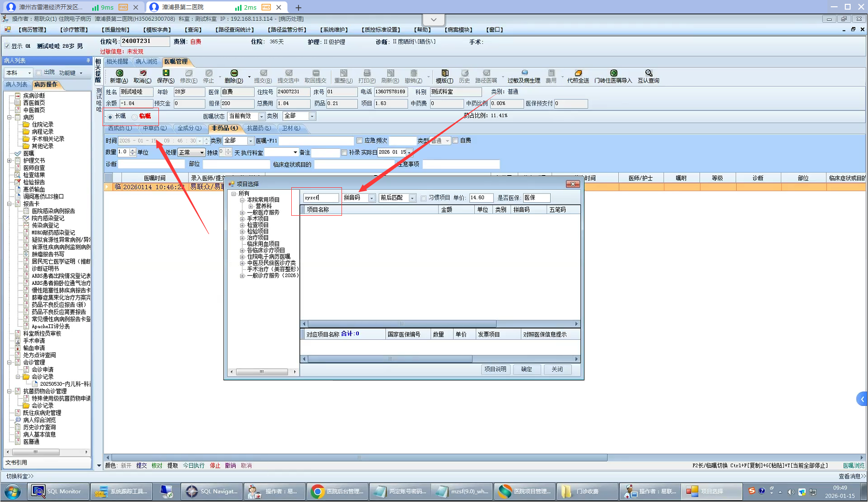Select 临床用血项目 in the tree

tap(263, 244)
